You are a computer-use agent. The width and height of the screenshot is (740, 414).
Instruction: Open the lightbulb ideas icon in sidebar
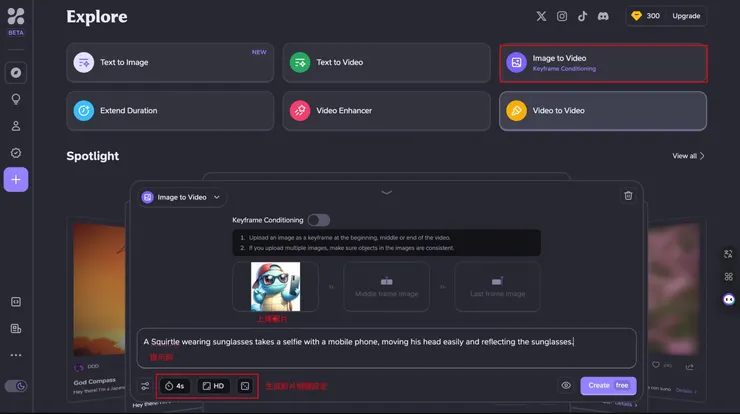click(x=16, y=99)
